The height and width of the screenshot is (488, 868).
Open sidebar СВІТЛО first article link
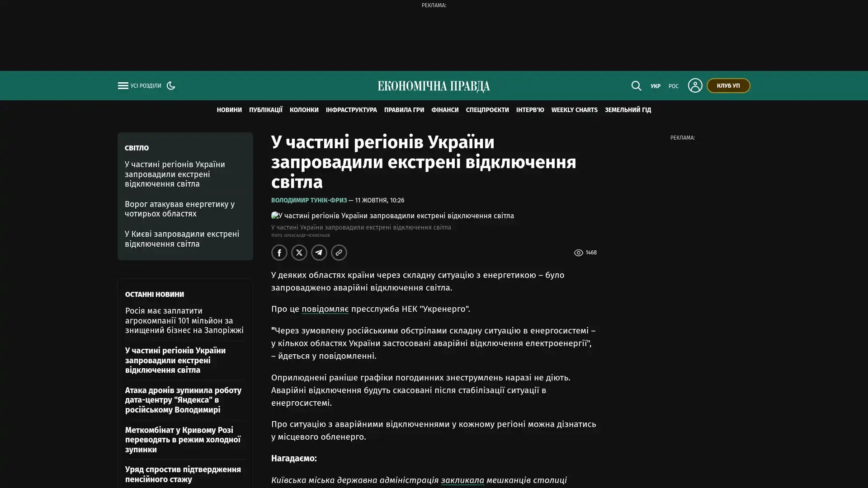pyautogui.click(x=175, y=174)
